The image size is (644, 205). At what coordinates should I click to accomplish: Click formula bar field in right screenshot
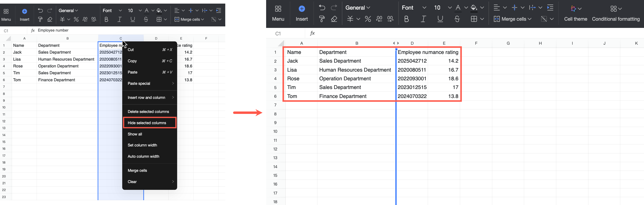pos(481,33)
